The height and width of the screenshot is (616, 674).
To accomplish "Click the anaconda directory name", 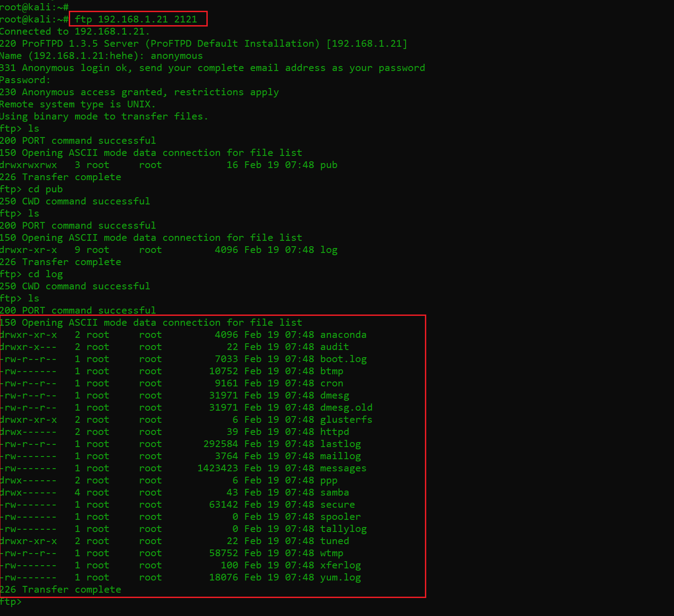I will [x=343, y=335].
